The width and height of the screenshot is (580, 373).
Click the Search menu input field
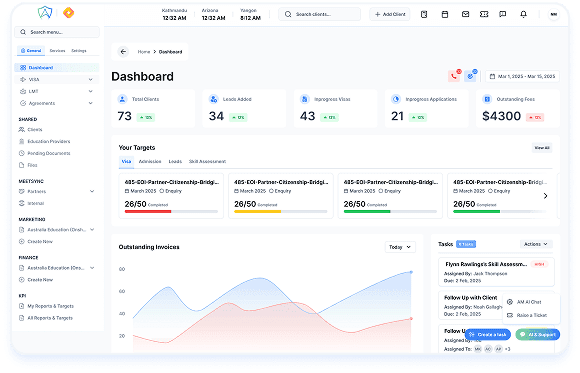[x=57, y=32]
